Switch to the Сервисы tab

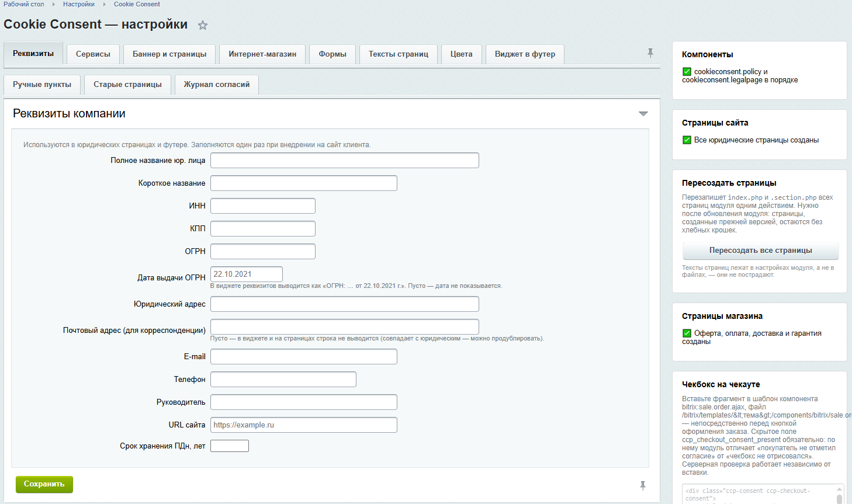coord(93,54)
